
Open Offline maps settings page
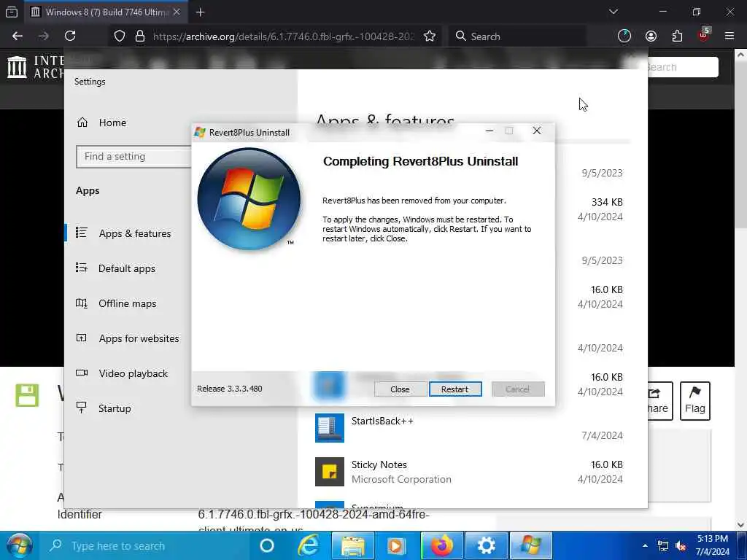pyautogui.click(x=127, y=303)
